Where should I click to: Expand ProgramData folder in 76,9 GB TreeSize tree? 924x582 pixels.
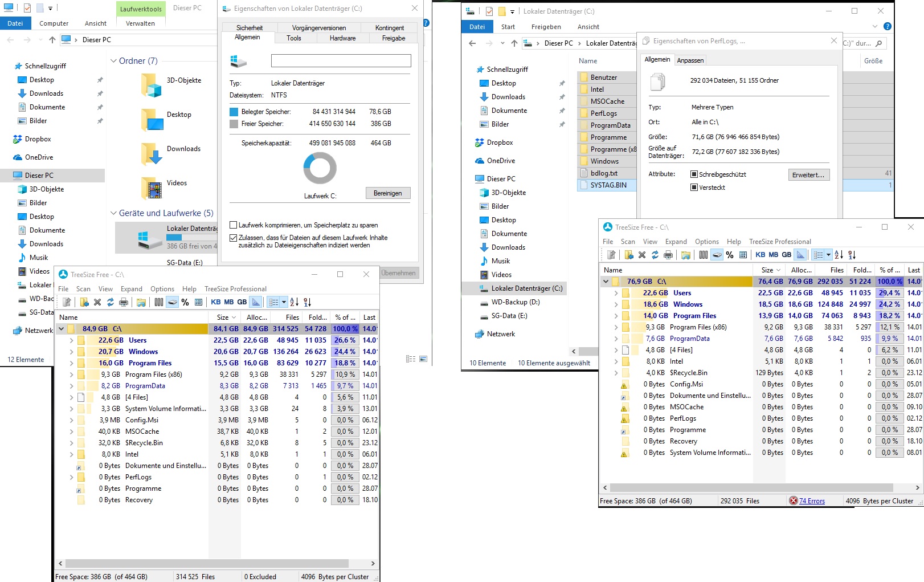point(616,339)
